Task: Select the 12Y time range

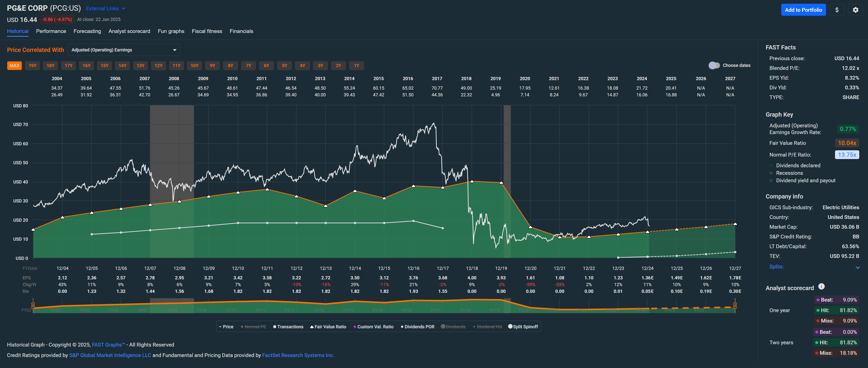Action: (158, 66)
